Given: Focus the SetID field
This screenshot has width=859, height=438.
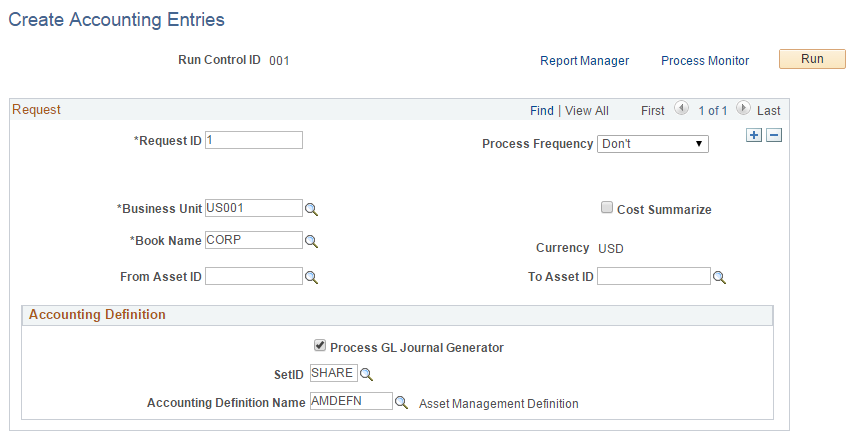Looking at the screenshot, I should (334, 373).
